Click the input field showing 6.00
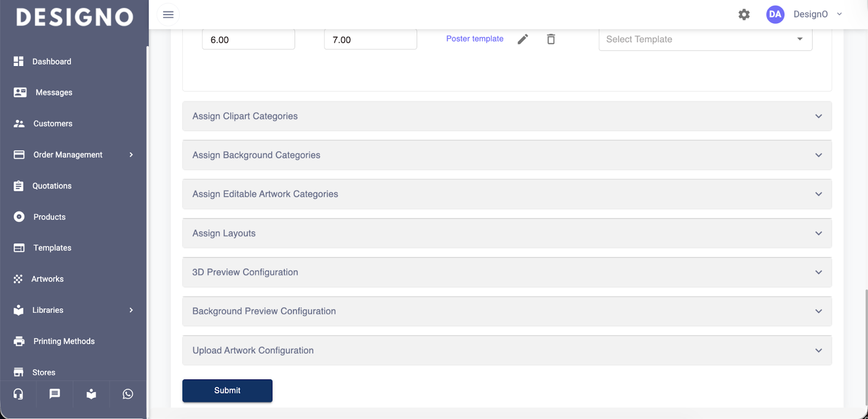This screenshot has width=868, height=419. coord(248,40)
